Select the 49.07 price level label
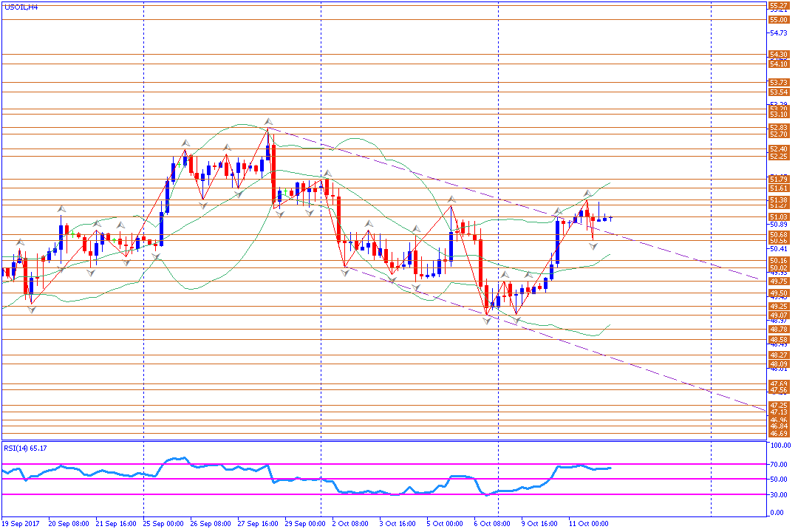The height and width of the screenshot is (532, 798). point(779,316)
